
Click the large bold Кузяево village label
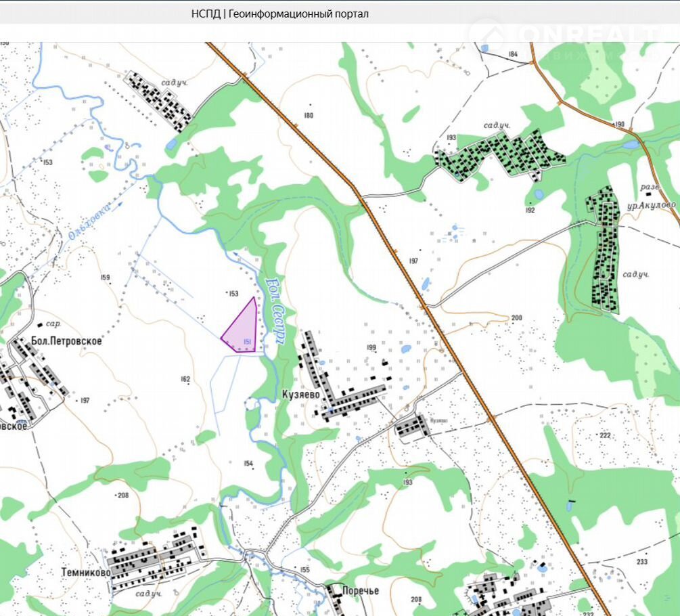click(300, 394)
